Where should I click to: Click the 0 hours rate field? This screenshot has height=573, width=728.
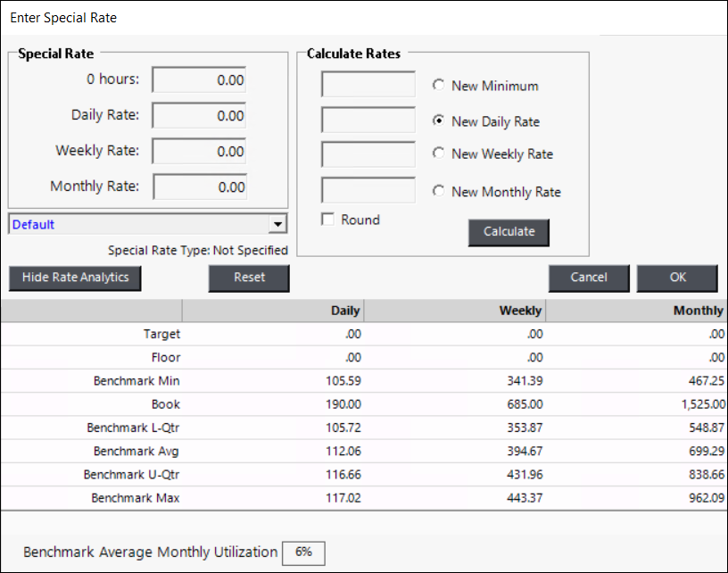pyautogui.click(x=199, y=80)
